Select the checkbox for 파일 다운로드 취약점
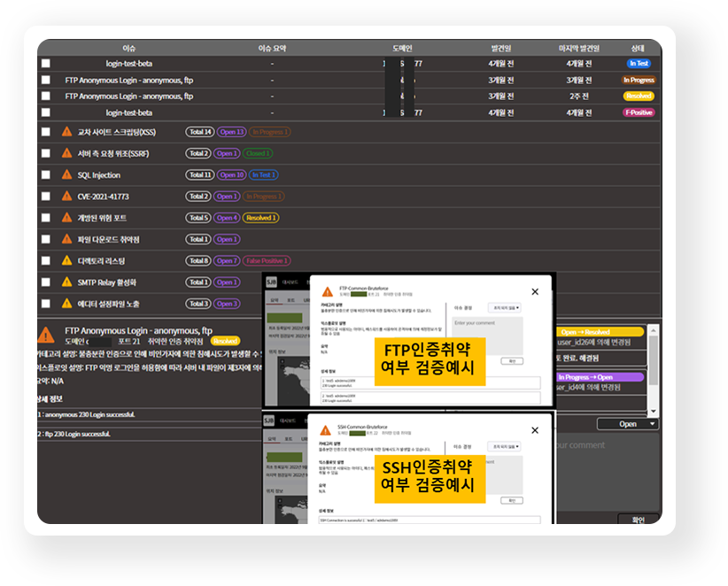The width and height of the screenshot is (728, 586). [46, 240]
